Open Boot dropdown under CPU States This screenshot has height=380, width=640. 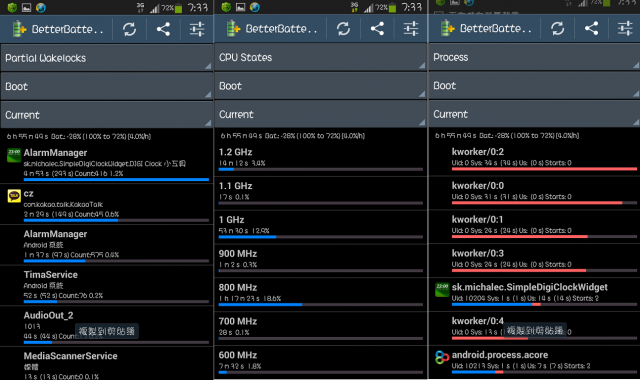pos(320,86)
